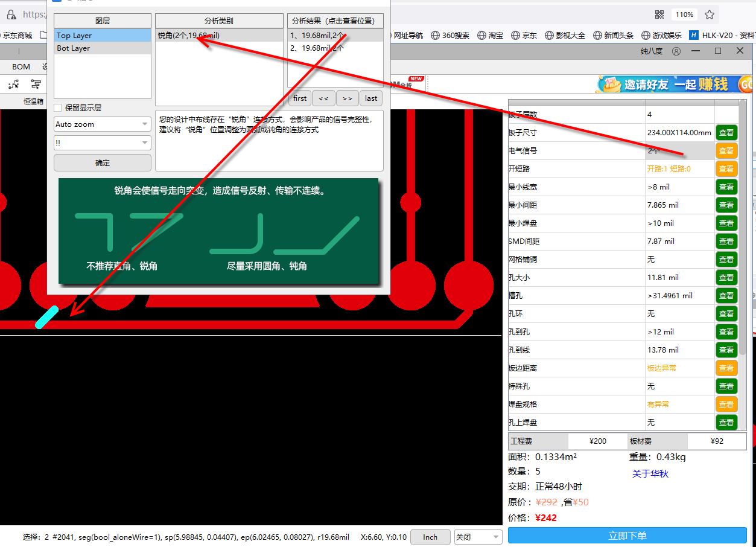Jump to first result with 'first' button

tap(300, 98)
